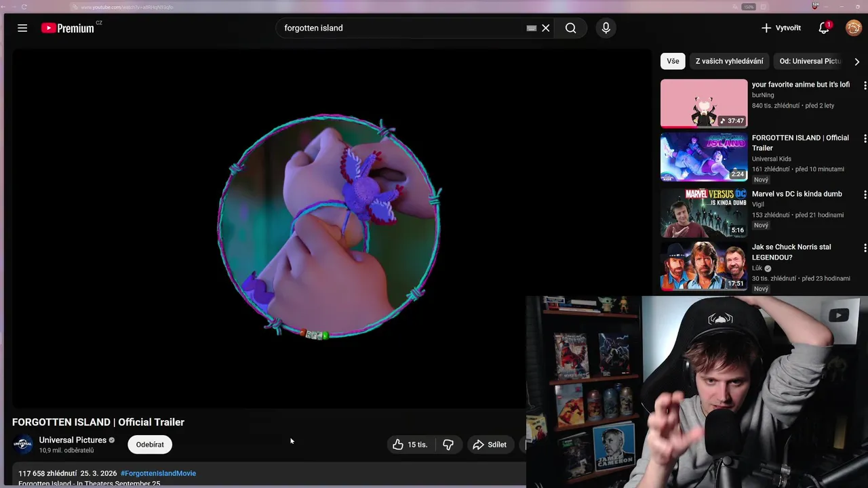Click Universal Kids channel name text
The height and width of the screenshot is (488, 868).
pyautogui.click(x=772, y=159)
